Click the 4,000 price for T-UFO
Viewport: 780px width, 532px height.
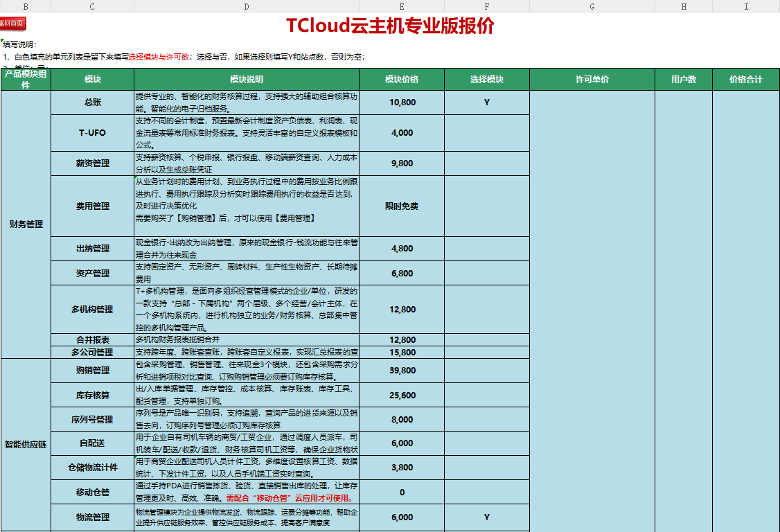(x=402, y=133)
